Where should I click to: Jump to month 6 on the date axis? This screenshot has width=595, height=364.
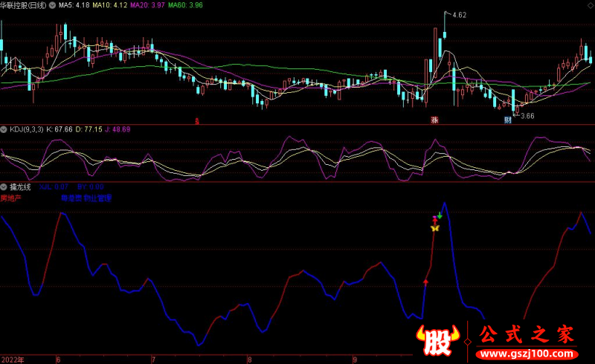(58, 360)
